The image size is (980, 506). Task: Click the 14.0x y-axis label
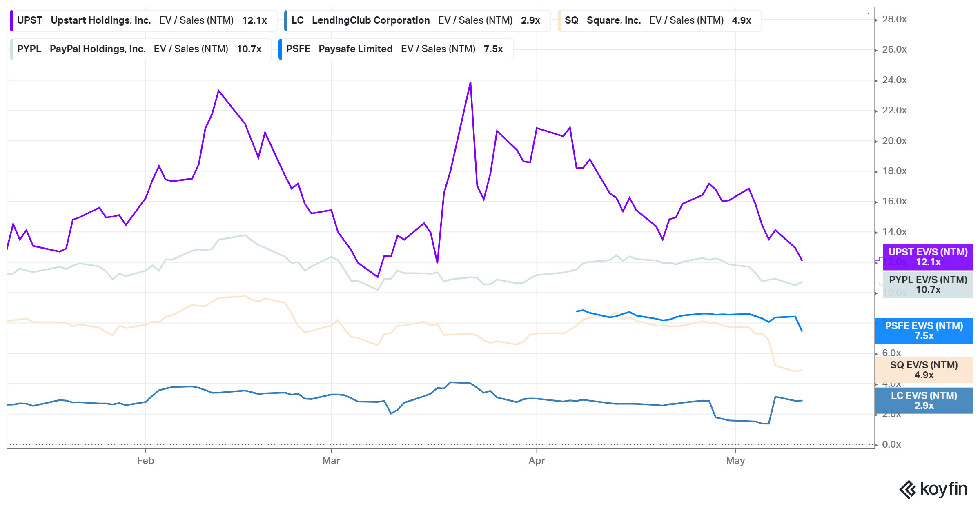click(x=894, y=232)
